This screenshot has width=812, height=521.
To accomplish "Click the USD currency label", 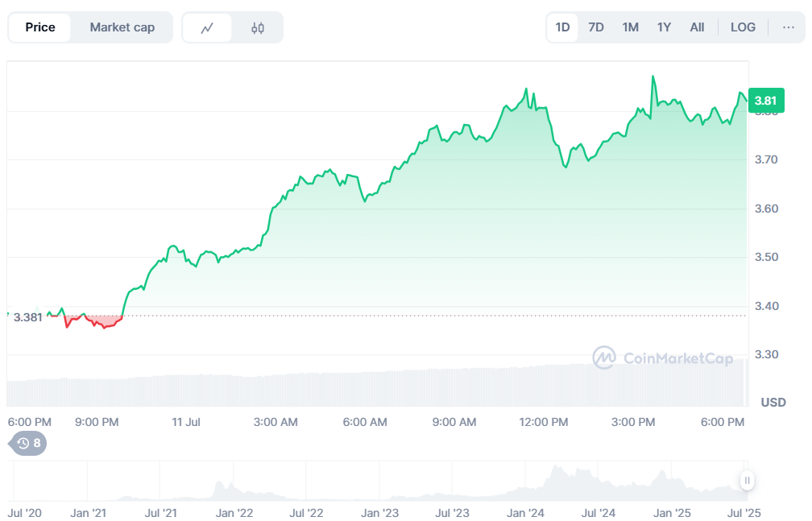I will tap(773, 402).
